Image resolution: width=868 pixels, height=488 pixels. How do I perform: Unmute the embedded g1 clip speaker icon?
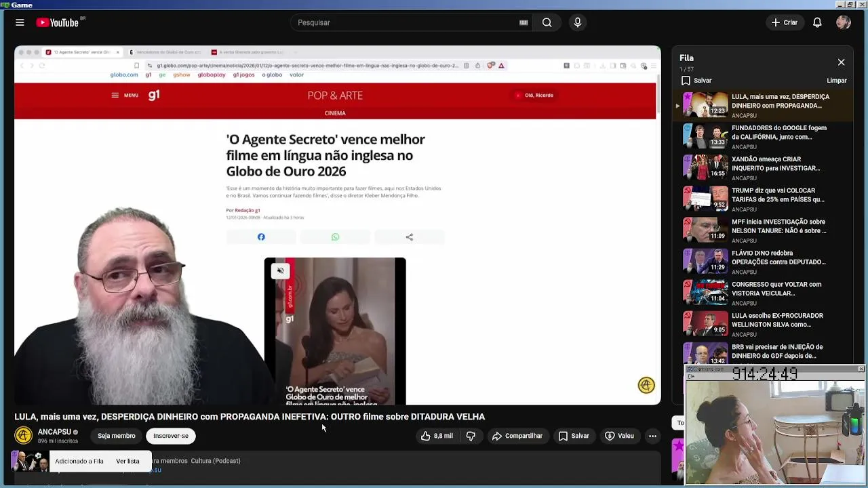pos(280,270)
